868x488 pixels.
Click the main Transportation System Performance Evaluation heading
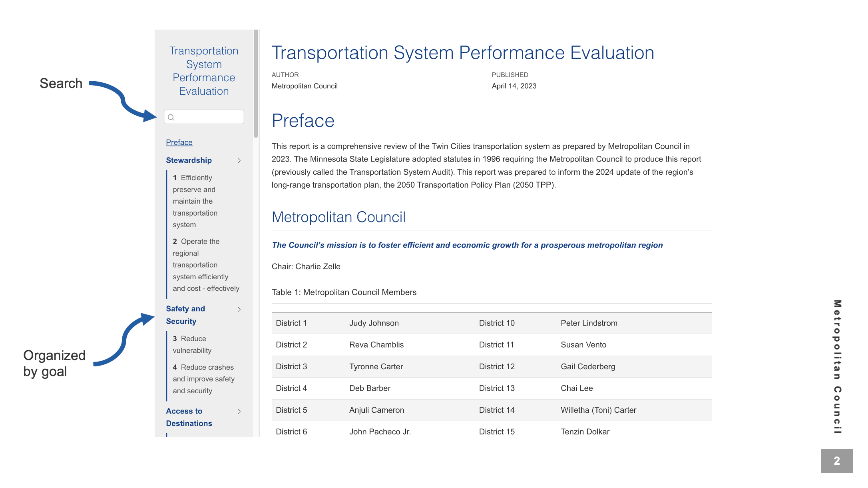tap(463, 53)
